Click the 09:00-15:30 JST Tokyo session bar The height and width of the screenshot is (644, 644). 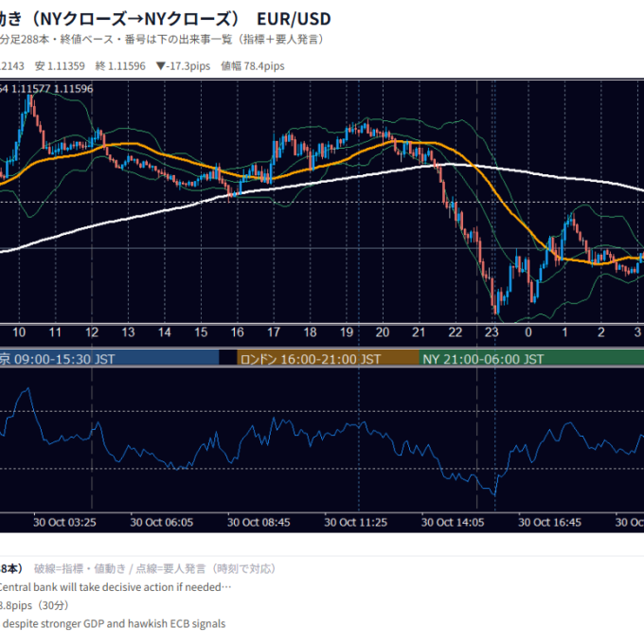[x=109, y=359]
